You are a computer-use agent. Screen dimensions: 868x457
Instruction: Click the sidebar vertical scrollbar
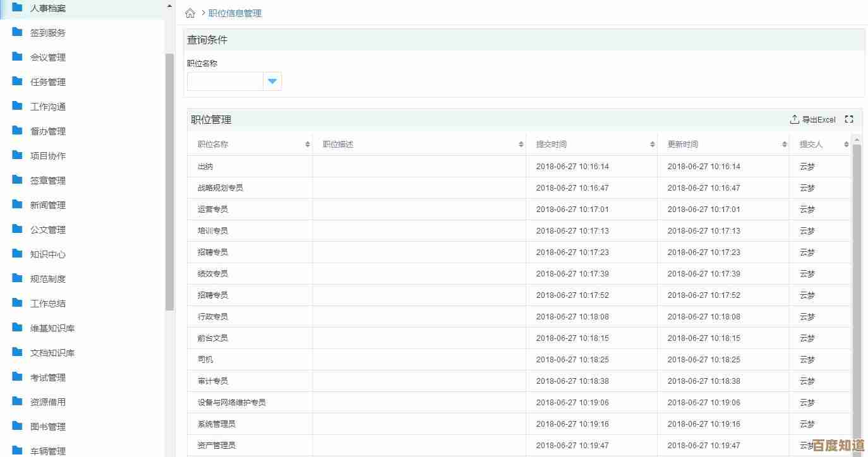click(169, 182)
